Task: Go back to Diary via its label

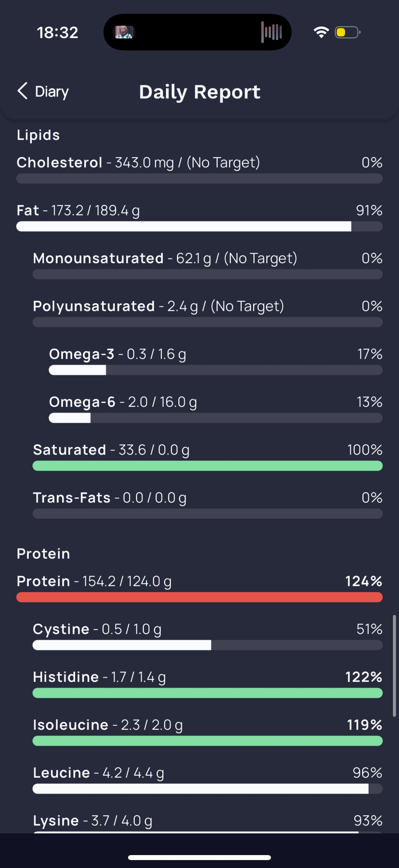Action: pos(52,92)
